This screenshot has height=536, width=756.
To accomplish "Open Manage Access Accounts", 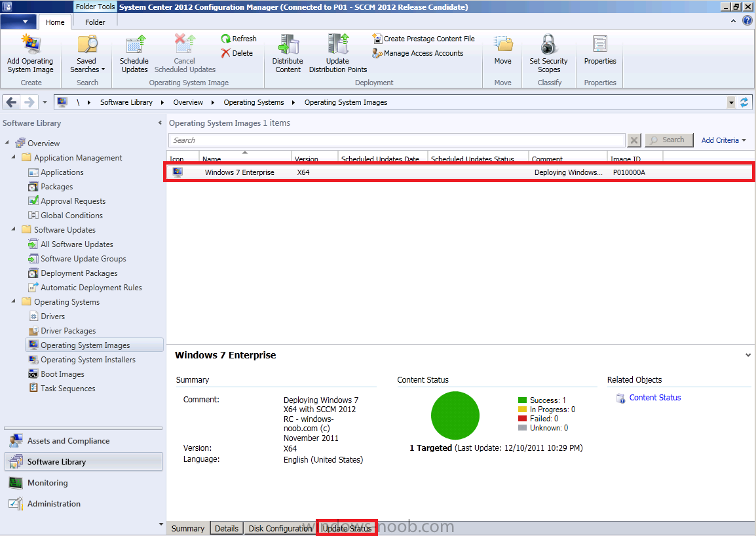I will [x=417, y=53].
